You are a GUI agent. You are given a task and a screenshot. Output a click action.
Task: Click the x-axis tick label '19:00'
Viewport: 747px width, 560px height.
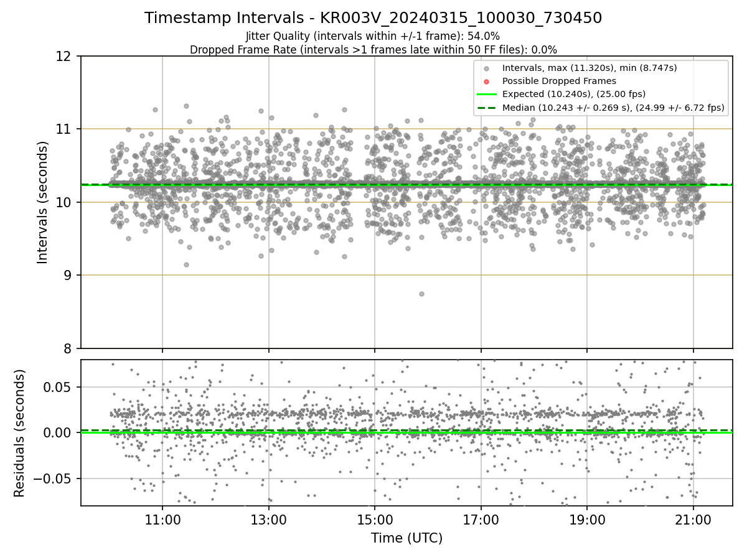[x=587, y=519]
